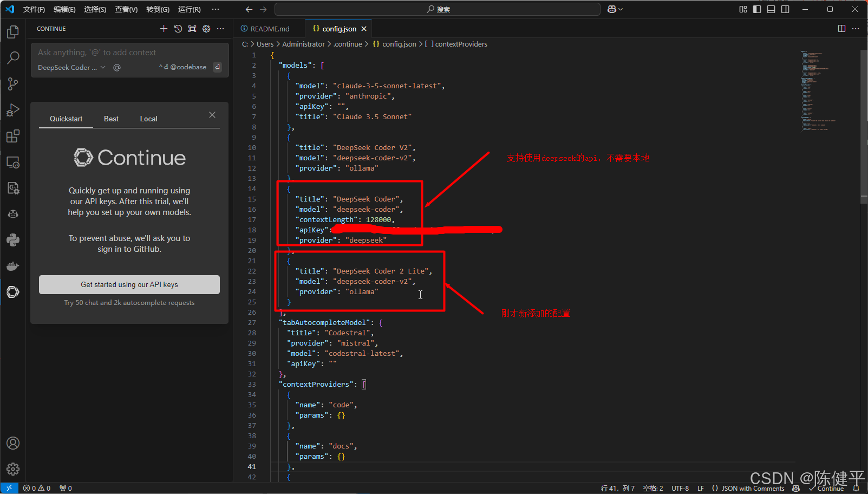
Task: Switch to the README.md tab
Action: (269, 29)
